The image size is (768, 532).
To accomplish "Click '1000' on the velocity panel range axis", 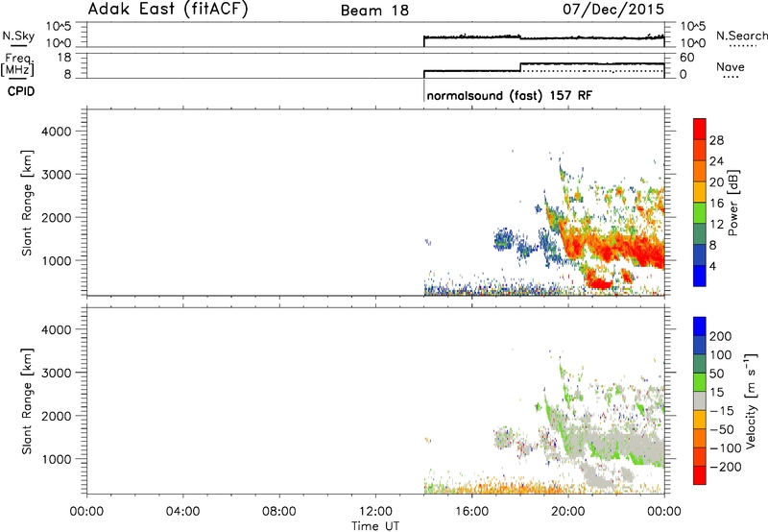I will pyautogui.click(x=57, y=459).
